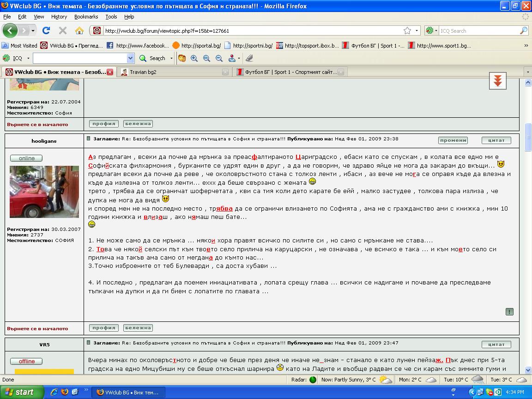532x399 pixels.
Task: Expand the ICQ search box history dropdown
Action: [x=130, y=58]
